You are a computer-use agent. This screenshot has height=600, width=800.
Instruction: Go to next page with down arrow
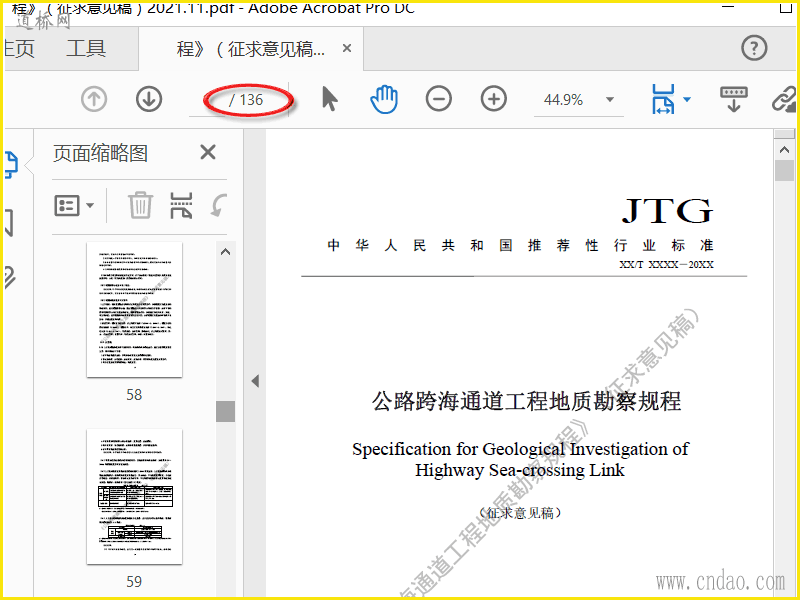coord(149,99)
